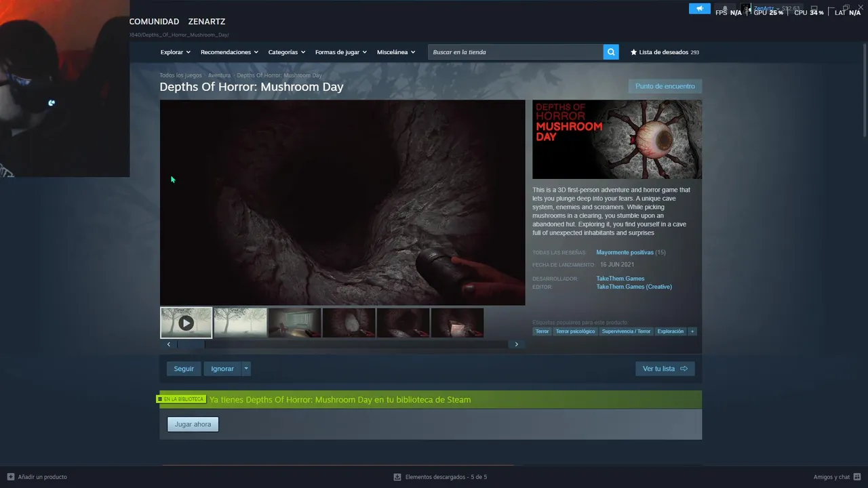Select the fourth cave rock thumbnail
The image size is (868, 488).
click(x=349, y=323)
